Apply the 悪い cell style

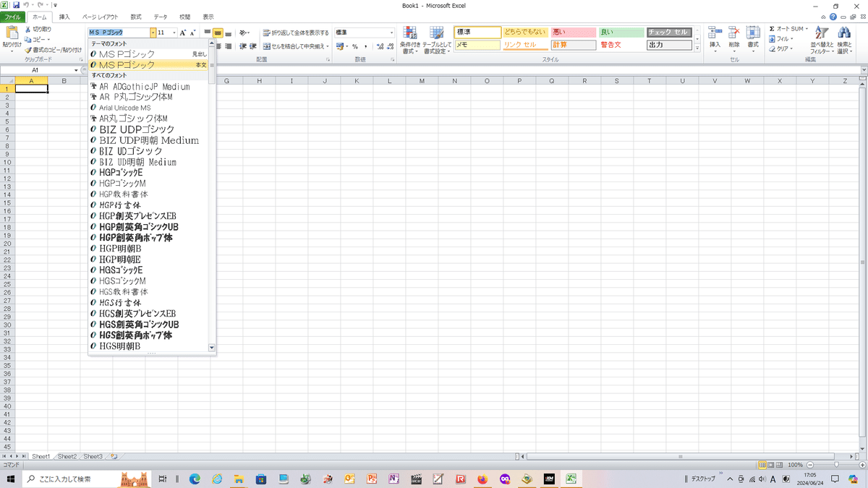pyautogui.click(x=573, y=33)
